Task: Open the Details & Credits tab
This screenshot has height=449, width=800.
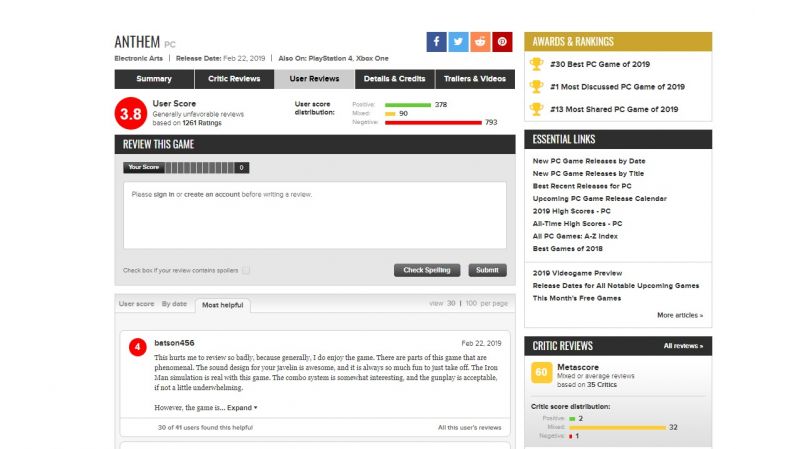Action: 394,79
